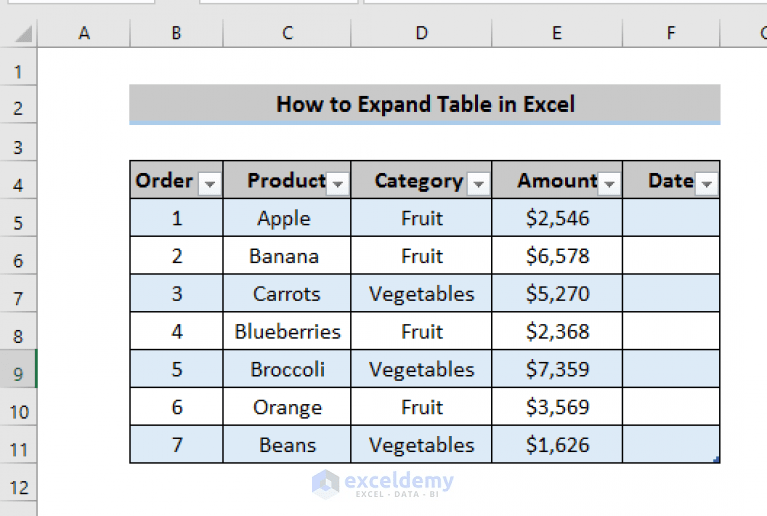Click the Order number 6 cell
Screen dimensions: 767x516
(x=177, y=407)
